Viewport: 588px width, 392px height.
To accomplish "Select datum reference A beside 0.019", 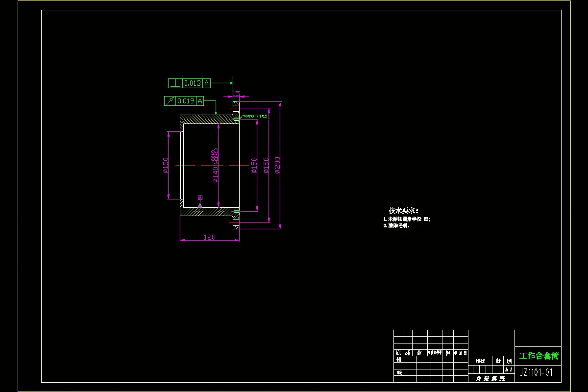I will (x=200, y=101).
